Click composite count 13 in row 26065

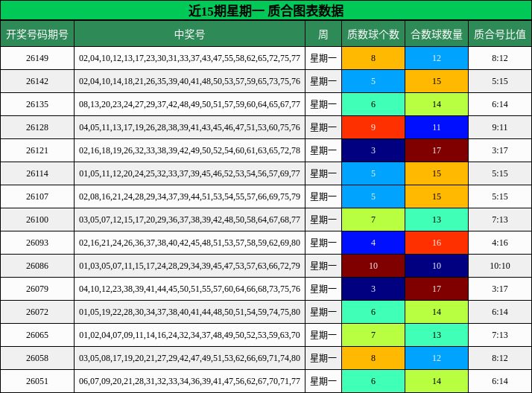point(437,334)
